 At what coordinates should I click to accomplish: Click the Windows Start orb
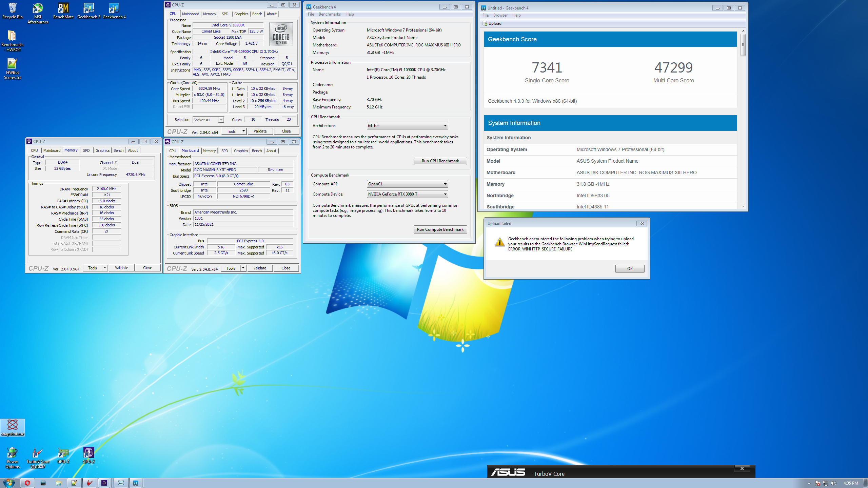point(9,483)
